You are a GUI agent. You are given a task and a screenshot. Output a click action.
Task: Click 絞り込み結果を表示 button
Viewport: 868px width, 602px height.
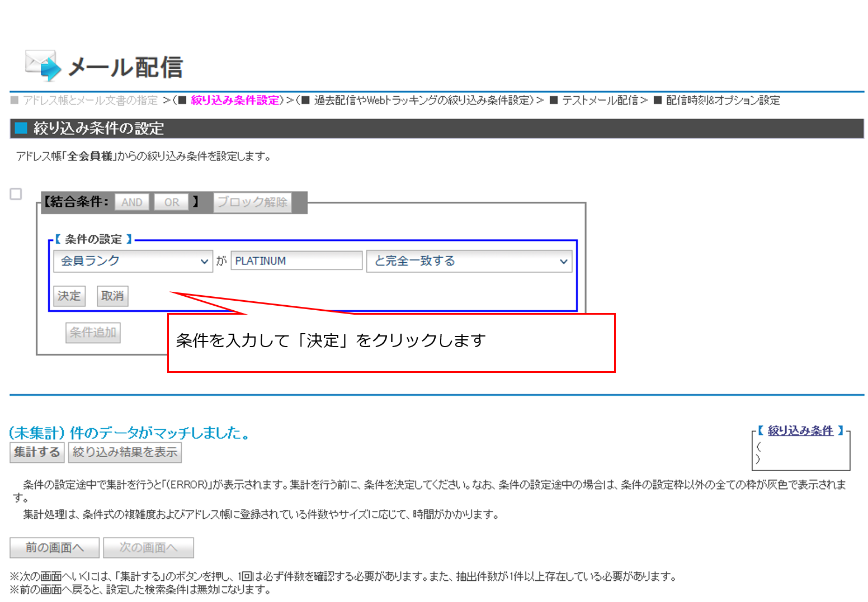coord(125,452)
